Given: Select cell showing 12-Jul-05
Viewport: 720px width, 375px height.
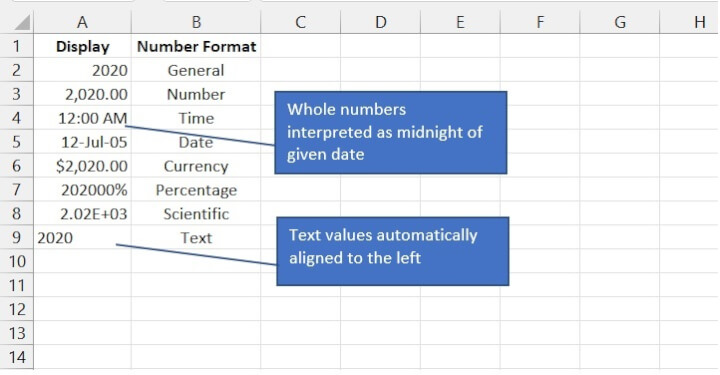Looking at the screenshot, I should coord(82,142).
